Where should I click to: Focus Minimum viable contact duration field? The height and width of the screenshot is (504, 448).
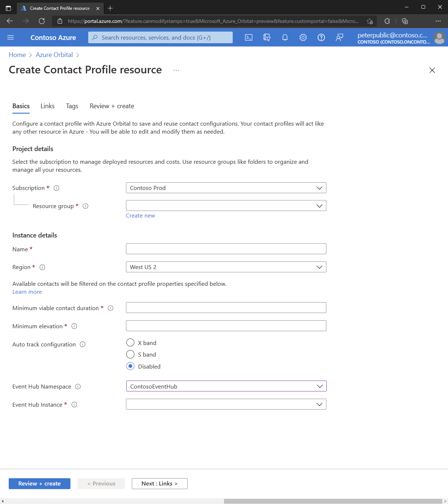pos(226,308)
